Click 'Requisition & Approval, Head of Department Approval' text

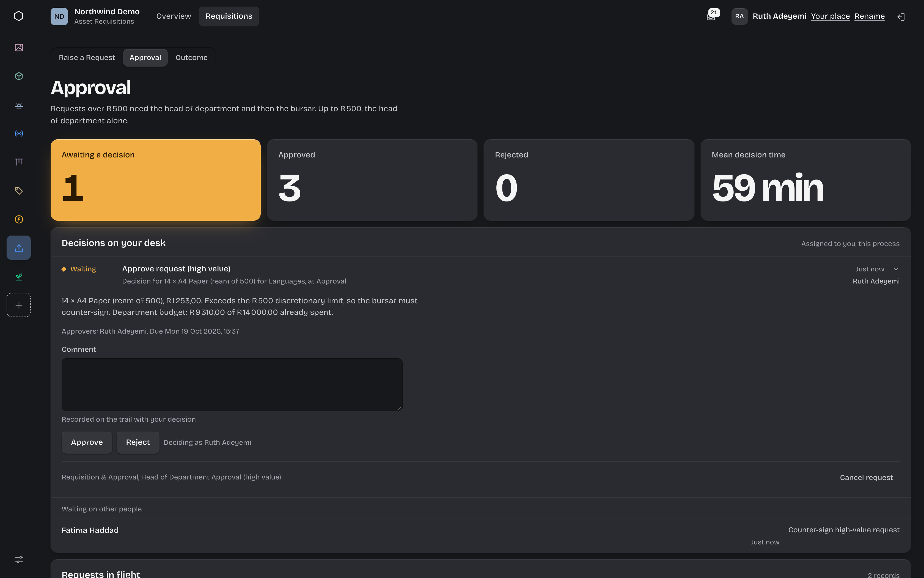pyautogui.click(x=171, y=477)
